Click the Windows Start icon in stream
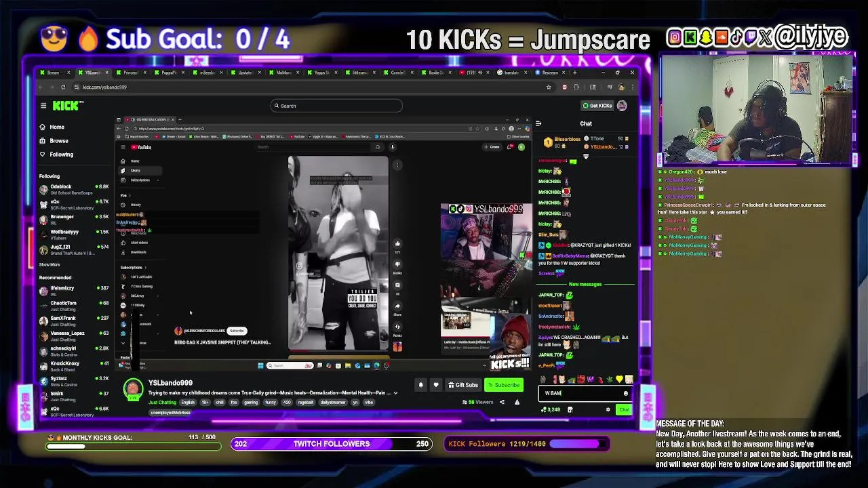 pyautogui.click(x=260, y=365)
